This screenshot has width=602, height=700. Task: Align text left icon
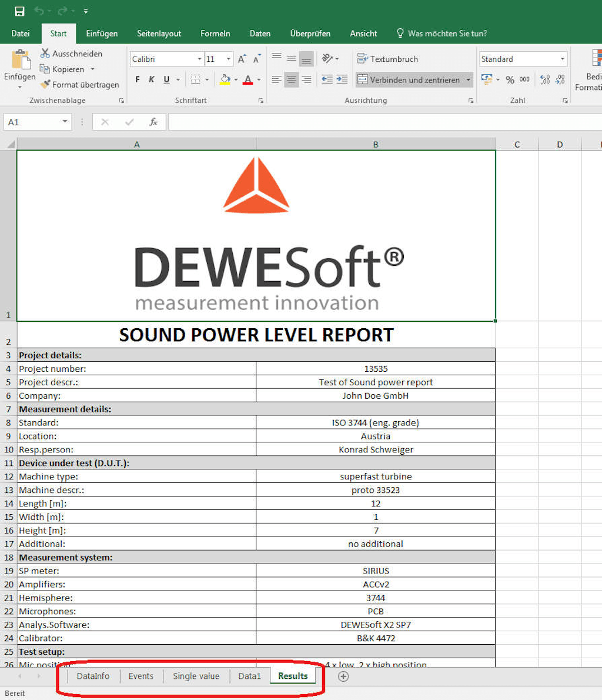point(277,79)
